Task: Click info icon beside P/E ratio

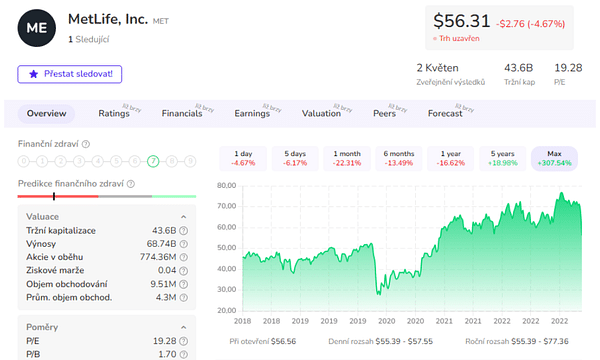Action: click(184, 341)
